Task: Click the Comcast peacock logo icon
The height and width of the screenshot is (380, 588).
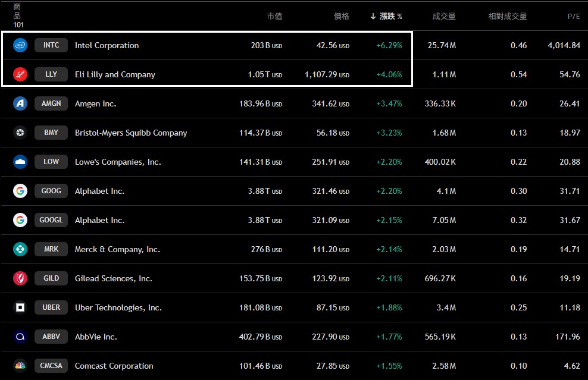Action: coord(20,366)
